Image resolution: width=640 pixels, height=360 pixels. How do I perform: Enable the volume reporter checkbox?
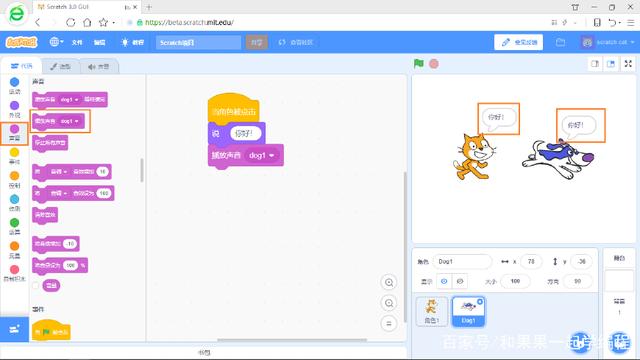point(36,285)
